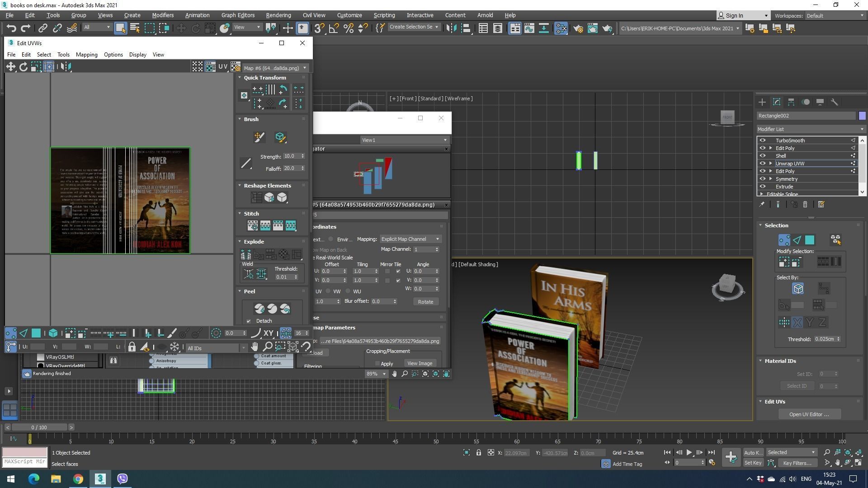Click the Undo arrow in main toolbar
868x488 pixels.
pyautogui.click(x=11, y=28)
